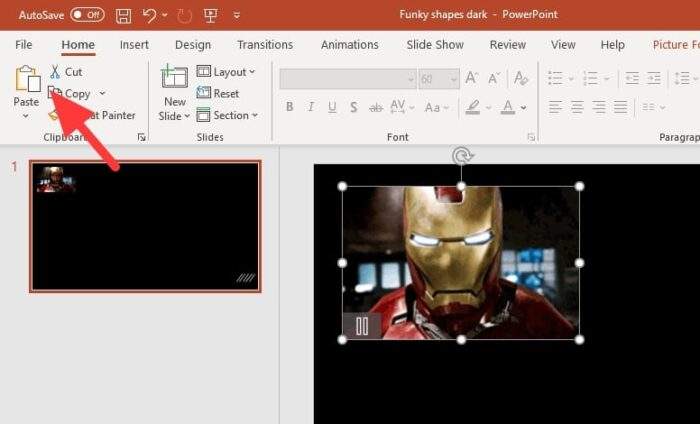Open the File tab

24,45
